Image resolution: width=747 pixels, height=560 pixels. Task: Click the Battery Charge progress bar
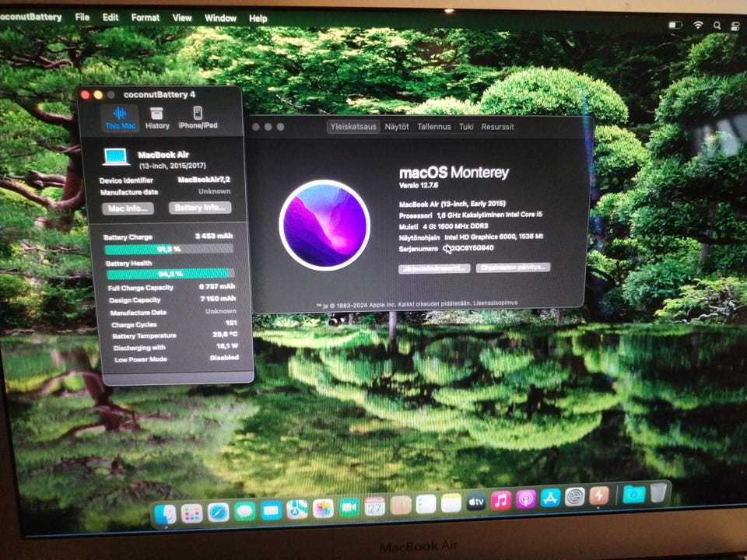(169, 249)
